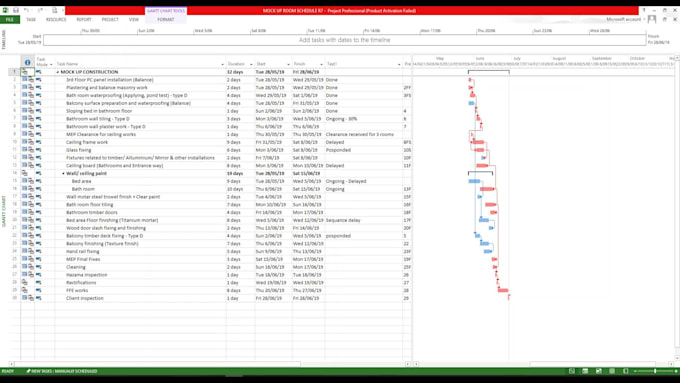
Task: Select the row 1 header number
Action: [14, 72]
